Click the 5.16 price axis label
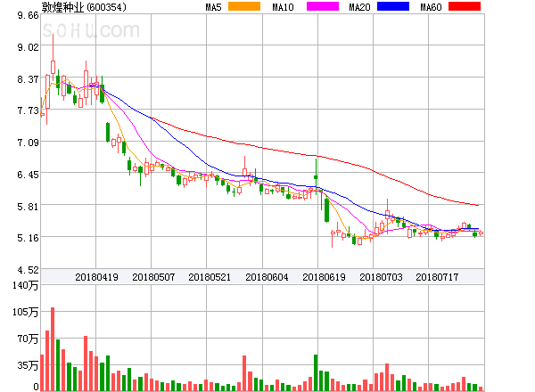The height and width of the screenshot is (392, 535). click(x=28, y=238)
